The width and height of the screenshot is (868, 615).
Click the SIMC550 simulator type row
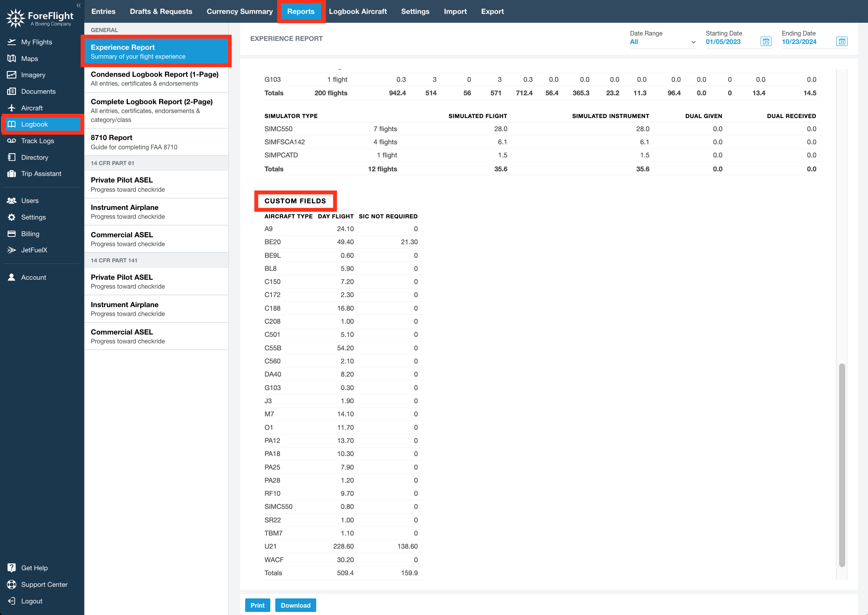pyautogui.click(x=543, y=129)
